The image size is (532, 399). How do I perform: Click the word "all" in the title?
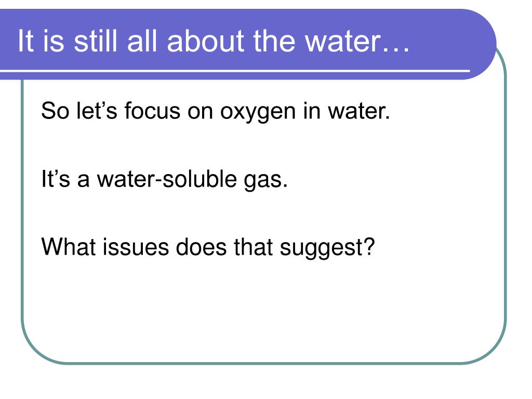point(142,41)
